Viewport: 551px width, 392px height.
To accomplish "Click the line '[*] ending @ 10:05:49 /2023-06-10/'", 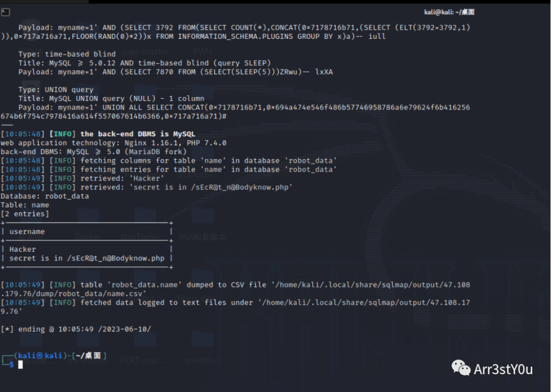I will [x=76, y=329].
